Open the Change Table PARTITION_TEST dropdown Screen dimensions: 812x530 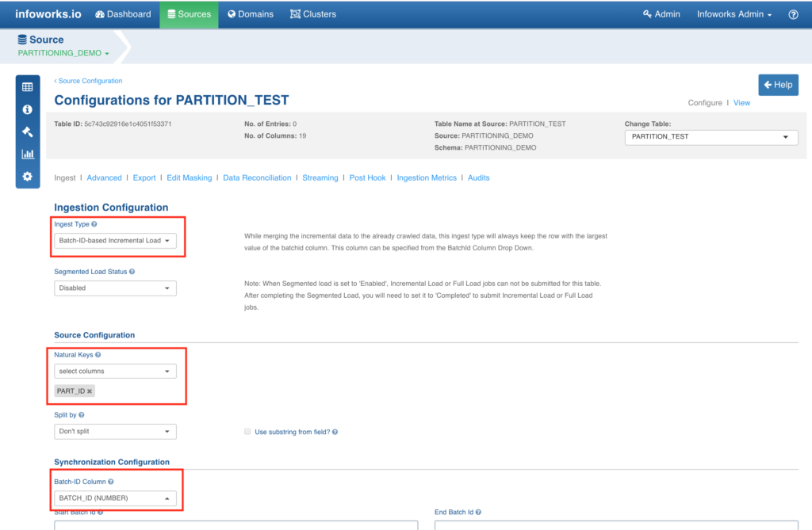pos(711,137)
